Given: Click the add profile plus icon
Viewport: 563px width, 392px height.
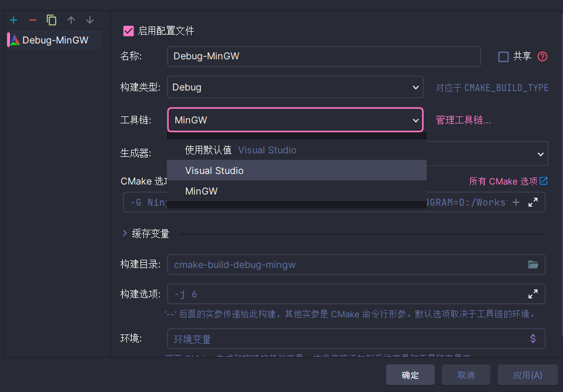Looking at the screenshot, I should 14,20.
